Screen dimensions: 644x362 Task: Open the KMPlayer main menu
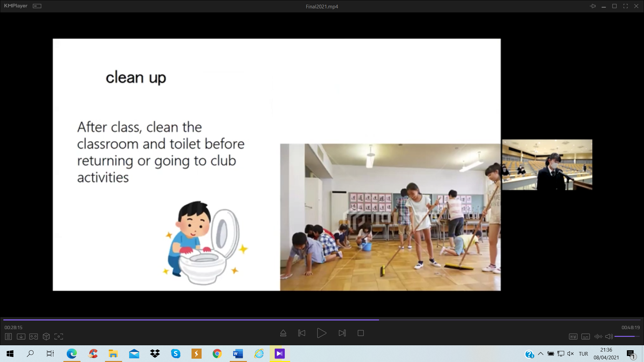click(x=15, y=6)
